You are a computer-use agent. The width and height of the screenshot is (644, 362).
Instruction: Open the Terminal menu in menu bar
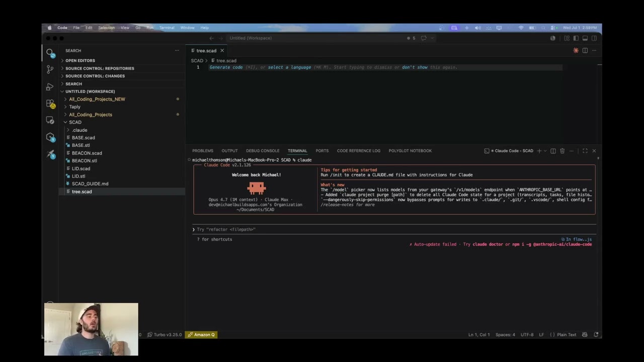pyautogui.click(x=167, y=28)
